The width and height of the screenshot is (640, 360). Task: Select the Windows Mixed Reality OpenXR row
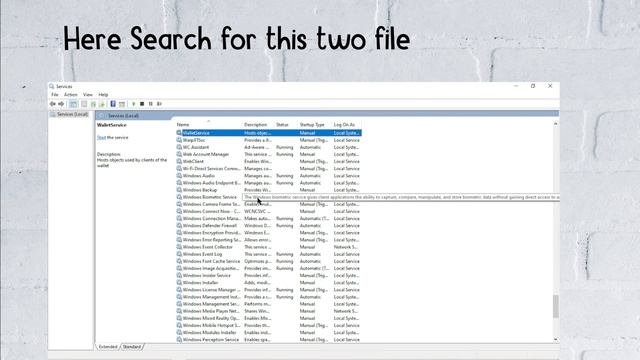pos(269,318)
